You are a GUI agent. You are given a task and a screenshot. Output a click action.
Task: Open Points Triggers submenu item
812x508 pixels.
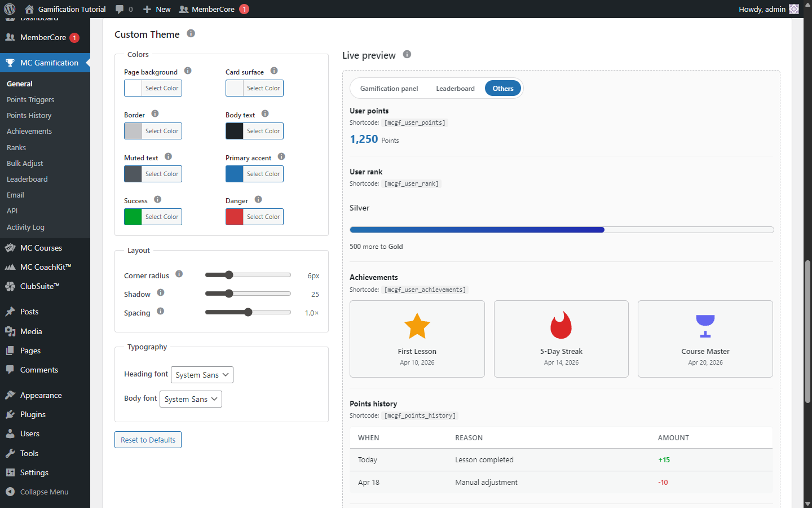(30, 100)
